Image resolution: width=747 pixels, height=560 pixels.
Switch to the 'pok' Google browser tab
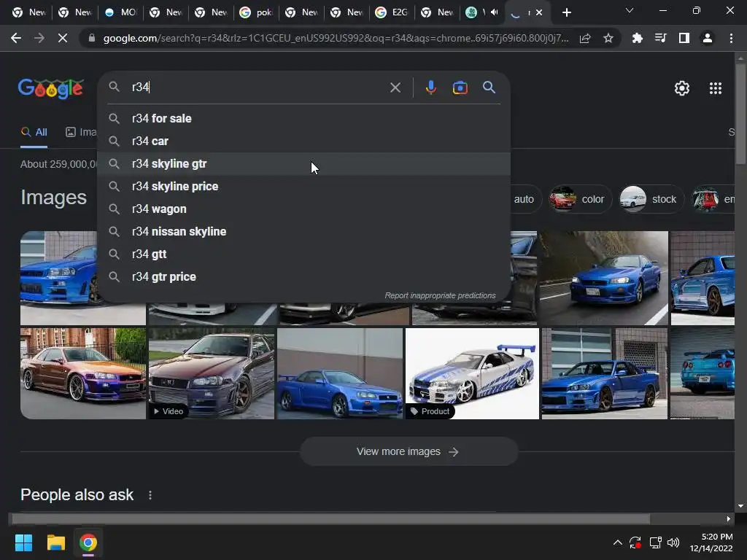pyautogui.click(x=257, y=12)
